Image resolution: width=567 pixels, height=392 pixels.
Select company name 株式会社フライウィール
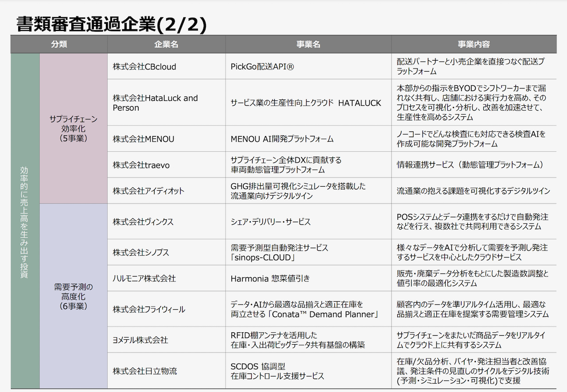(149, 309)
